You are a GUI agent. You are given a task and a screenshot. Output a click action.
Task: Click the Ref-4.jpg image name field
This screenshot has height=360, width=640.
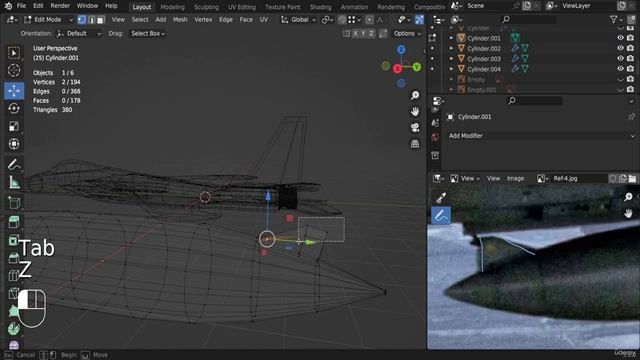click(x=579, y=178)
